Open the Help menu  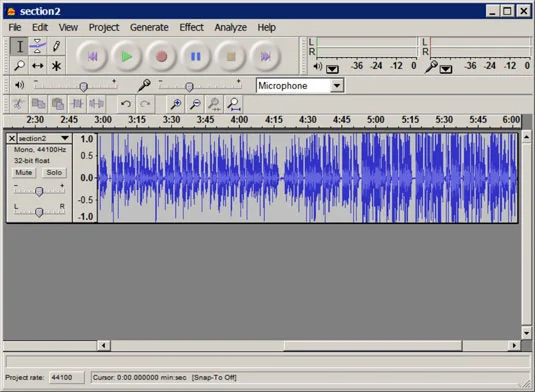[266, 27]
